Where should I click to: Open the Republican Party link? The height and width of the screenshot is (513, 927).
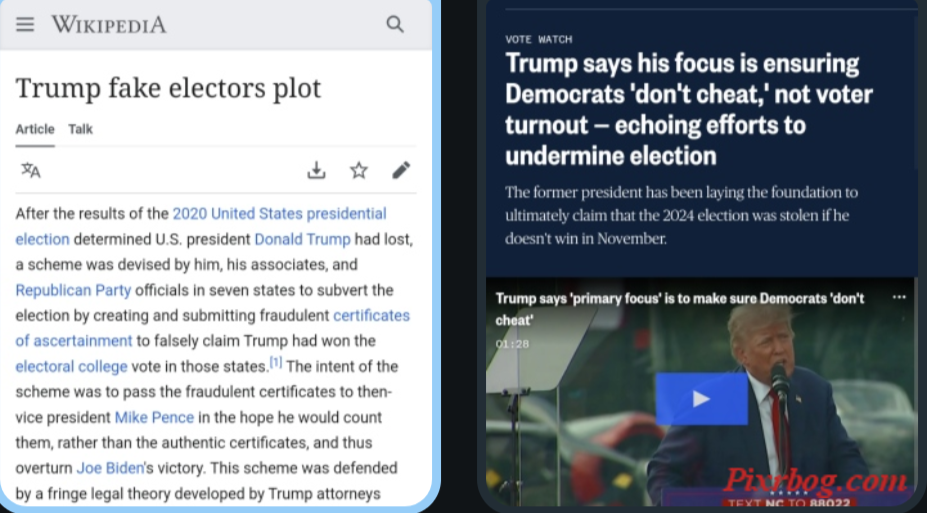(x=73, y=290)
